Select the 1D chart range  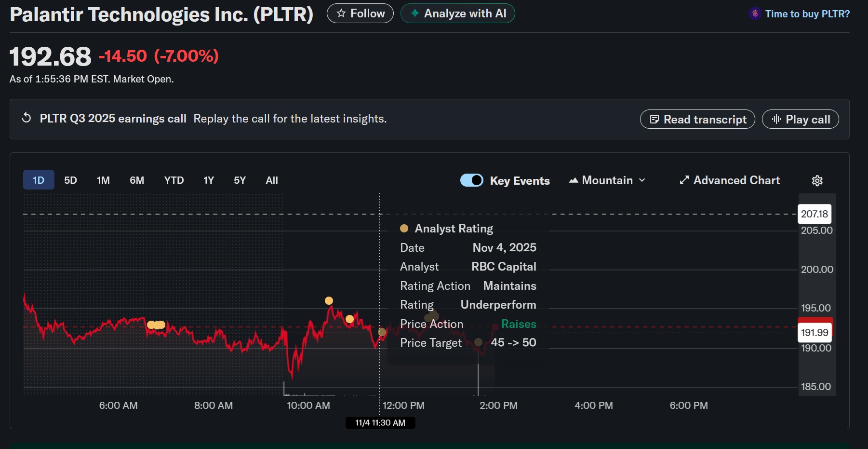pyautogui.click(x=39, y=180)
